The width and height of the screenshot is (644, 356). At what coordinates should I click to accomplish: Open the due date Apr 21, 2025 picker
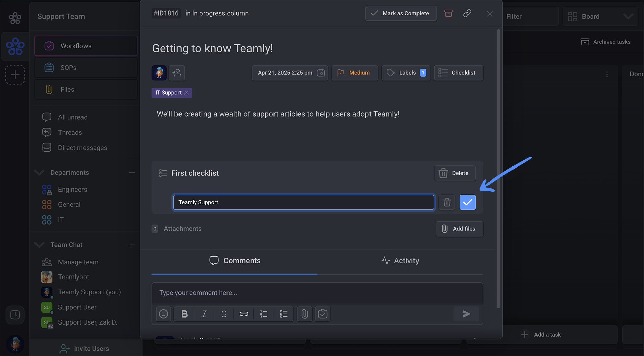click(x=290, y=73)
